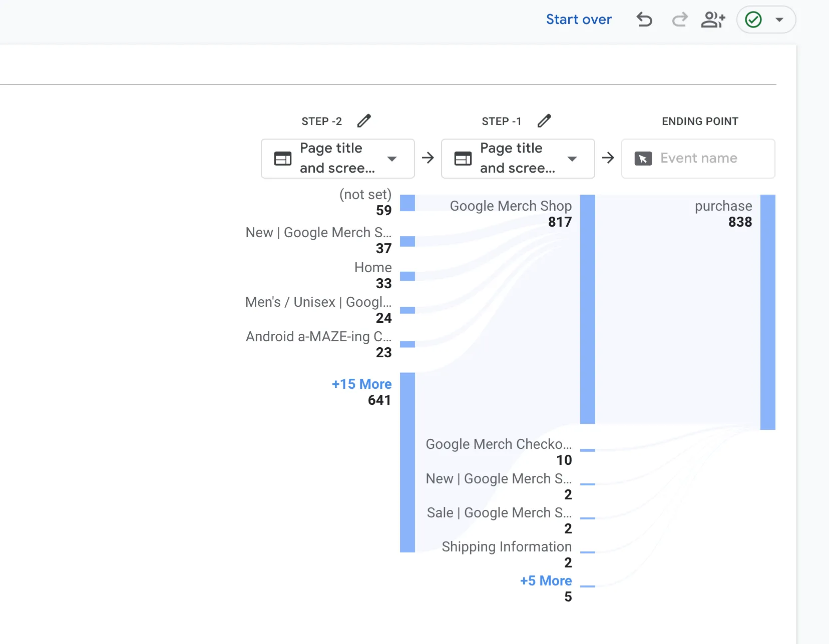
Task: Click the Home node label
Action: point(373,268)
